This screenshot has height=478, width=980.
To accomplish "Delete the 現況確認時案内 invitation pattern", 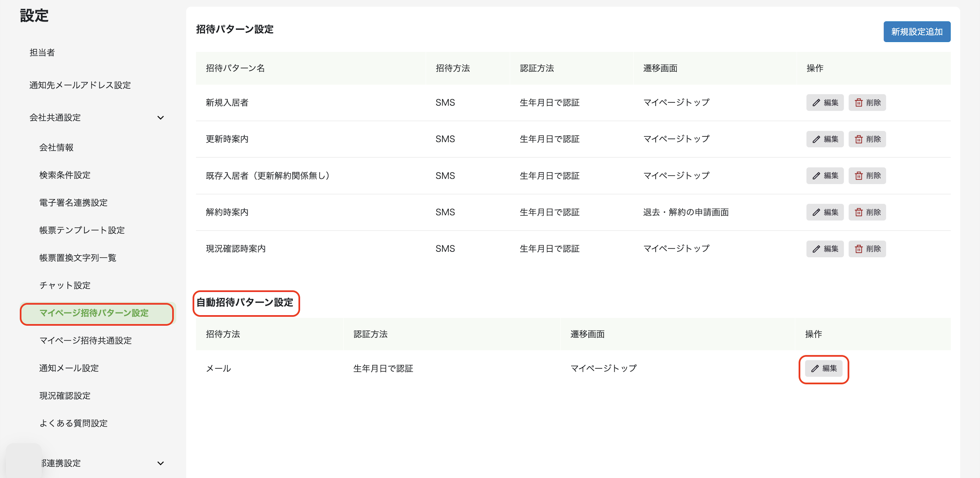I will pyautogui.click(x=867, y=249).
